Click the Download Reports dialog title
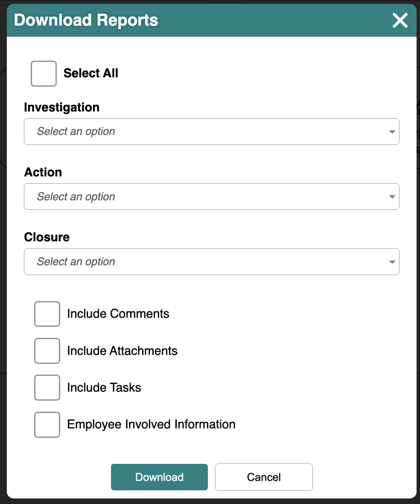Image resolution: width=420 pixels, height=504 pixels. (x=86, y=20)
